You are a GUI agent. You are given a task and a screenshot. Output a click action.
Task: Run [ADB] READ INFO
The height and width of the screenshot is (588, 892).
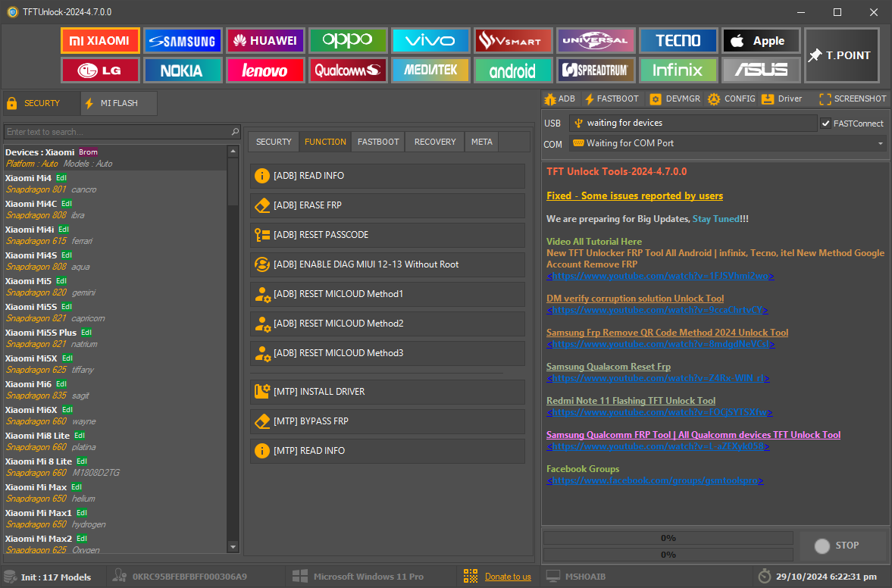[x=387, y=176]
